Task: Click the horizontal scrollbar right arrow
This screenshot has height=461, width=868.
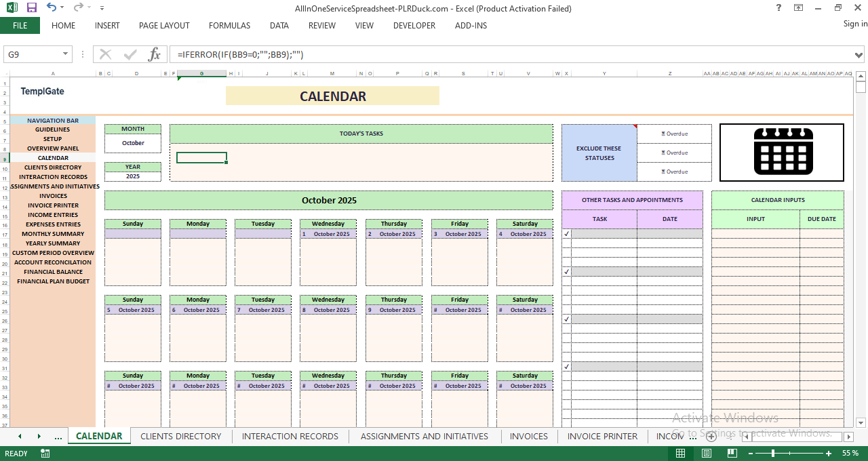Action: [848, 437]
